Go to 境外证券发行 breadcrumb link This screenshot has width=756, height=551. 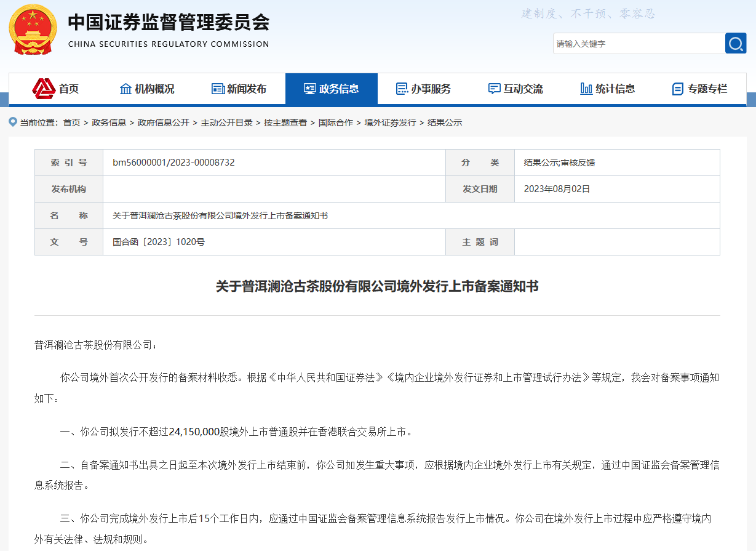(x=390, y=123)
